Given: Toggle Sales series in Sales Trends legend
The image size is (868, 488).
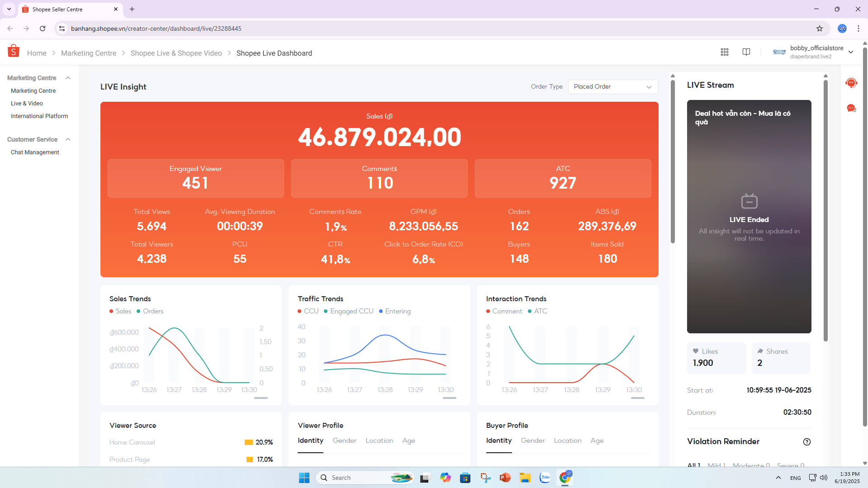Looking at the screenshot, I should click(x=120, y=311).
